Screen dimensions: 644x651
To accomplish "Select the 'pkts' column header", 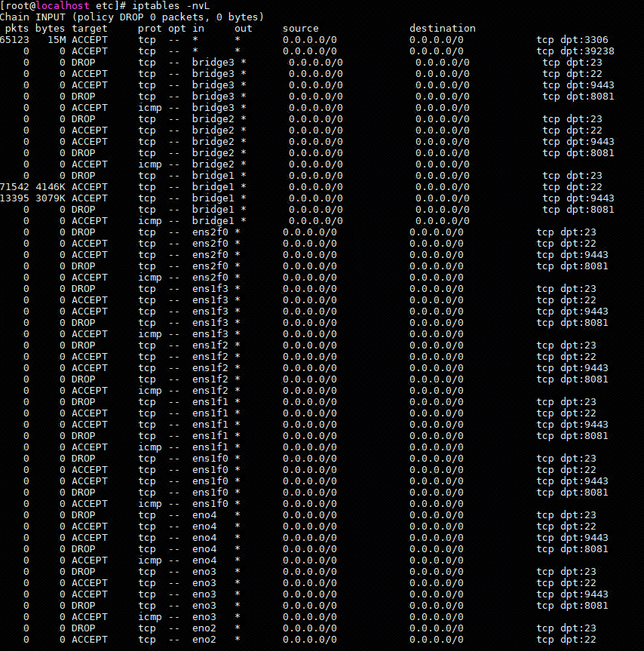I will tap(17, 28).
